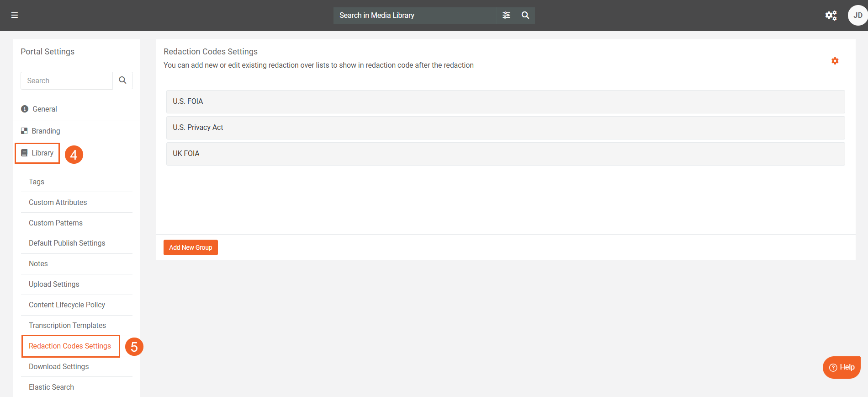Open the admin settings gears icon

(x=831, y=16)
